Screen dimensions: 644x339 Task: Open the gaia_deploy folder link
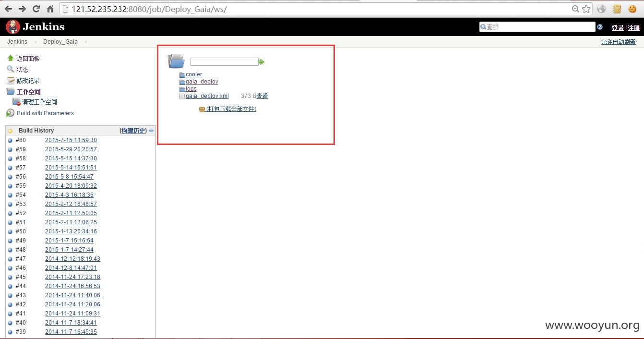202,82
